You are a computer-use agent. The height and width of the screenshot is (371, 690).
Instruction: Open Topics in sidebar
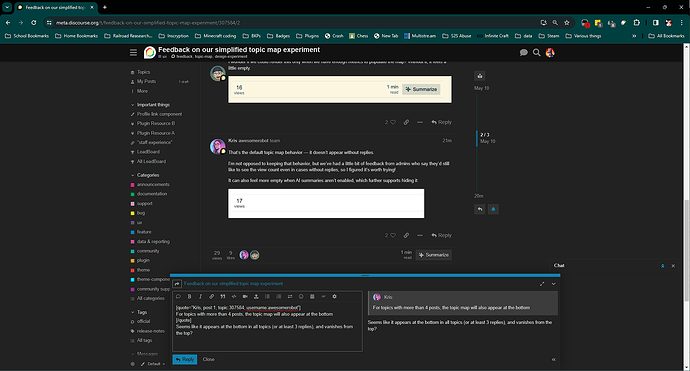click(140, 72)
